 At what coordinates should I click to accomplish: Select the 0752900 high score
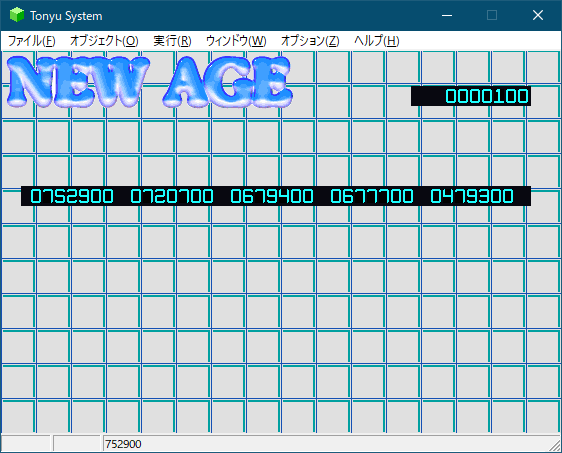point(72,196)
